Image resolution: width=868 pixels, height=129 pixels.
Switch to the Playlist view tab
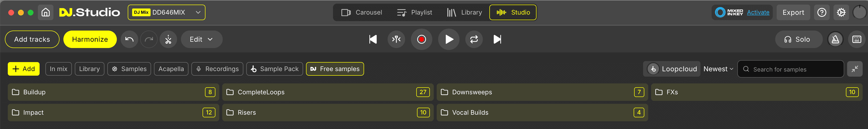(x=415, y=12)
